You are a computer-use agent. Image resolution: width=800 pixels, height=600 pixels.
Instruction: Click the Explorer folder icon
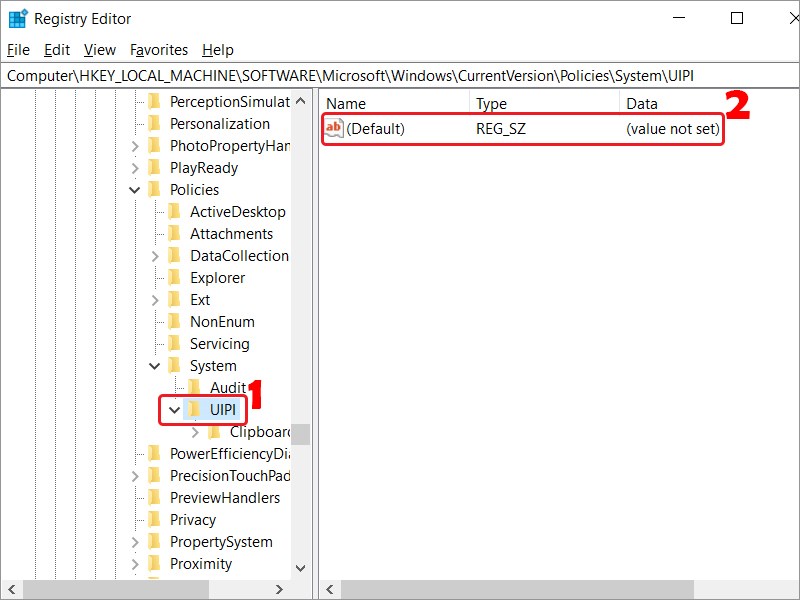coord(174,278)
